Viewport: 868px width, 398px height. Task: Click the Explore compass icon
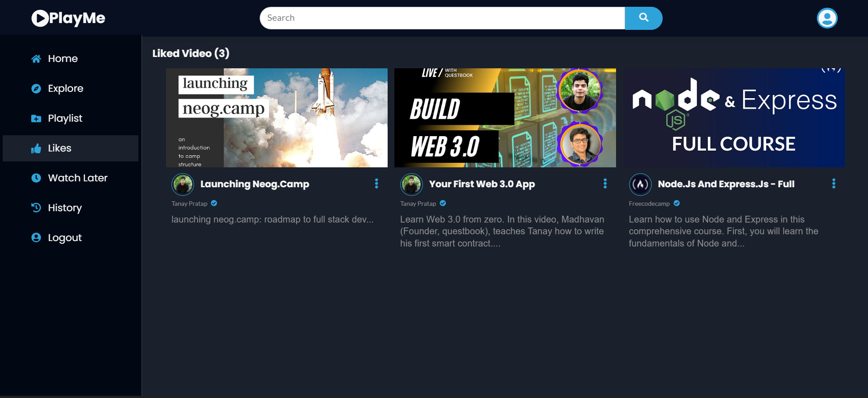(x=36, y=89)
